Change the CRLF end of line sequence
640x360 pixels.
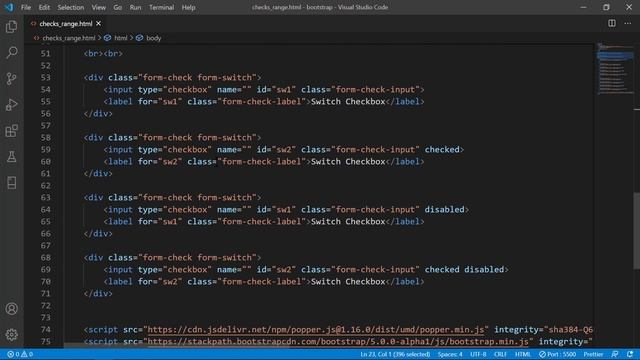(500, 354)
